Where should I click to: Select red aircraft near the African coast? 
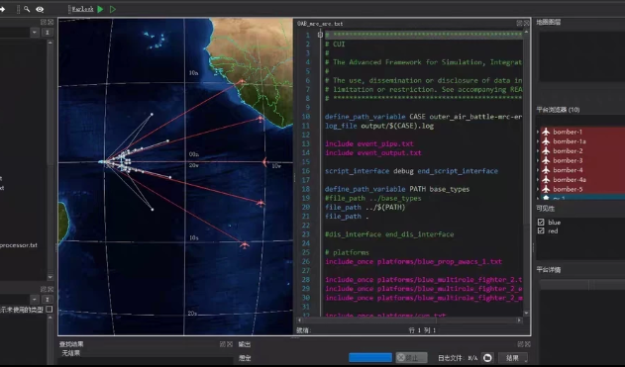261,118
